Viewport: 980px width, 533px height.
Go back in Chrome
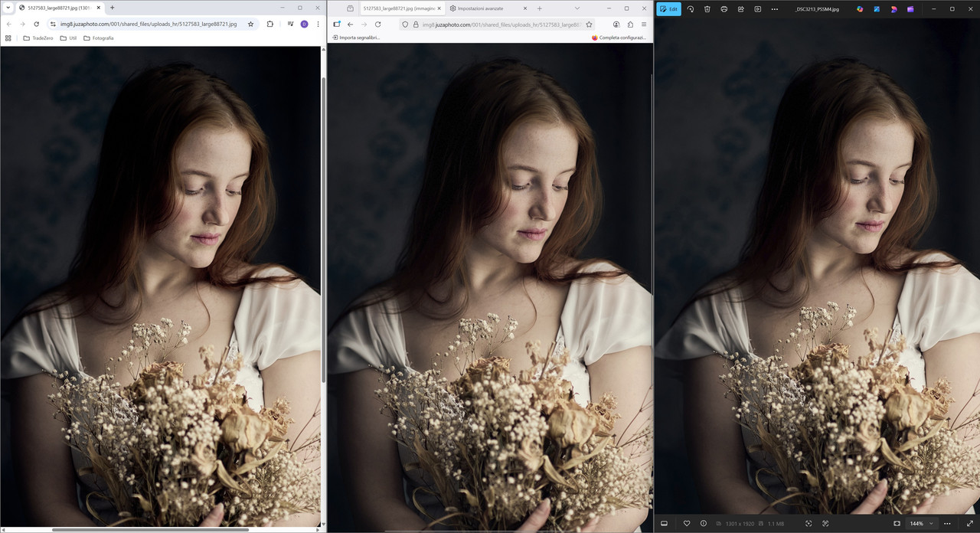coord(9,24)
